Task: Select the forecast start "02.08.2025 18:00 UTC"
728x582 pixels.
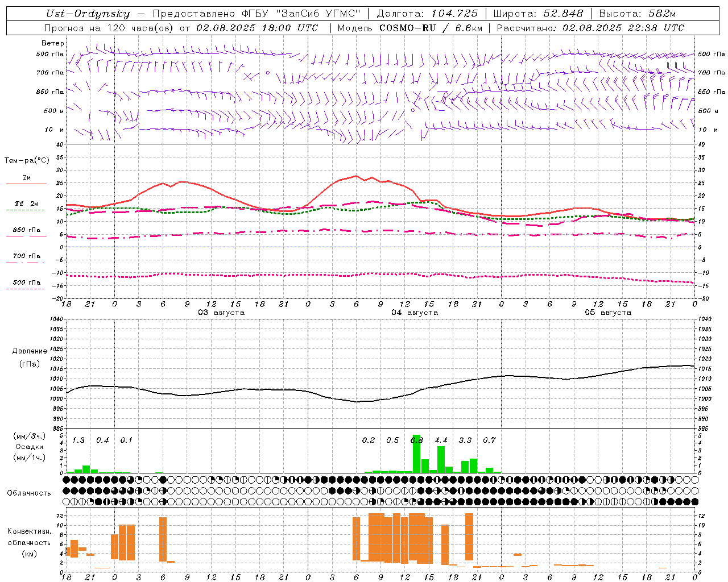Action: [257, 28]
